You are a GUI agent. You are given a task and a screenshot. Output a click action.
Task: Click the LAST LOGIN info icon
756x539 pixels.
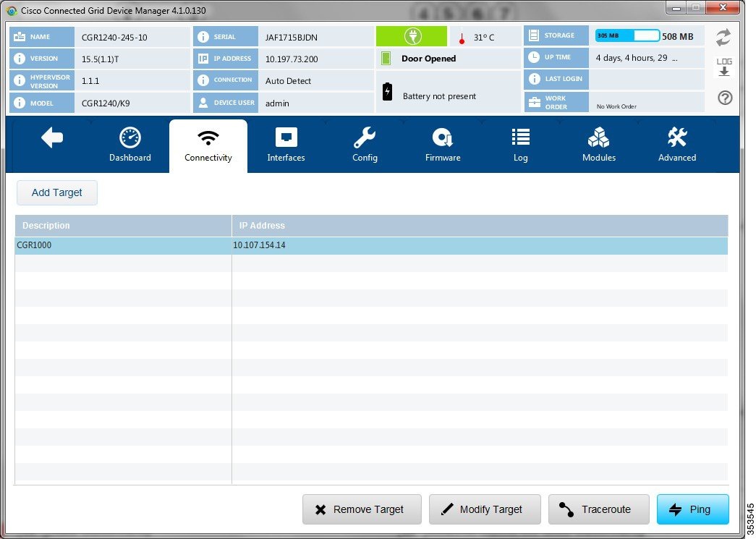534,79
